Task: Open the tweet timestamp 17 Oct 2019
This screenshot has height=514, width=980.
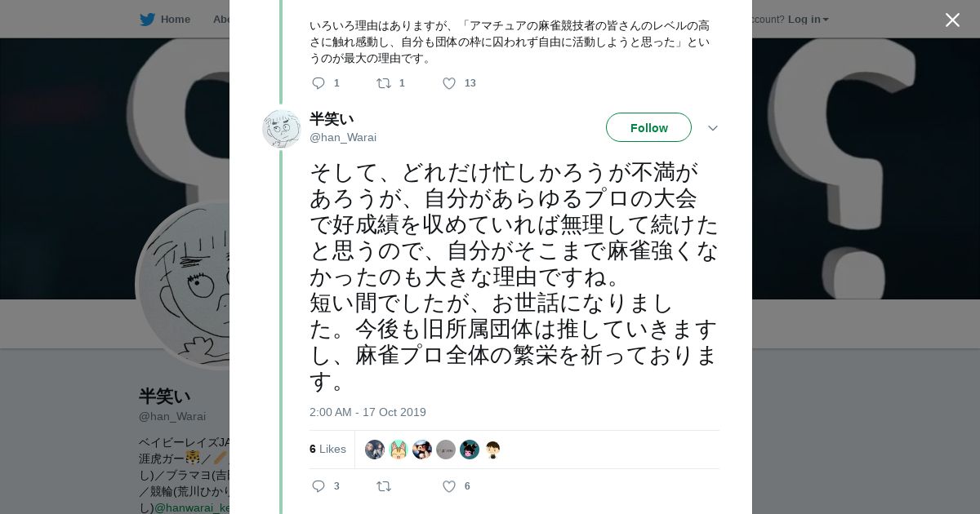Action: 367,412
